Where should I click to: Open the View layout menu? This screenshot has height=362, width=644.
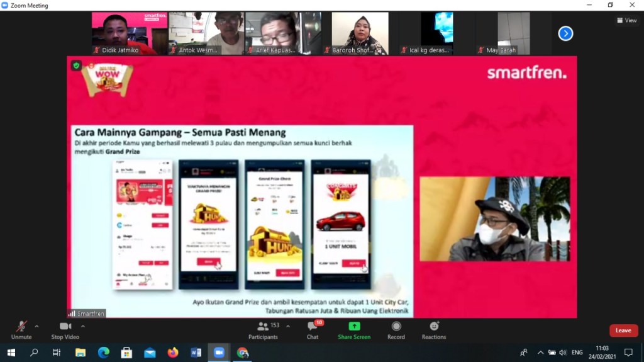pyautogui.click(x=627, y=20)
